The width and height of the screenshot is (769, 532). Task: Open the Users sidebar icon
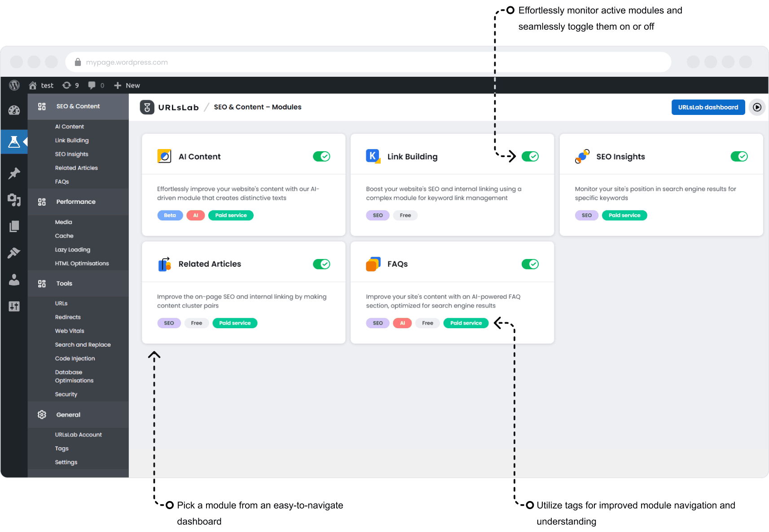14,280
